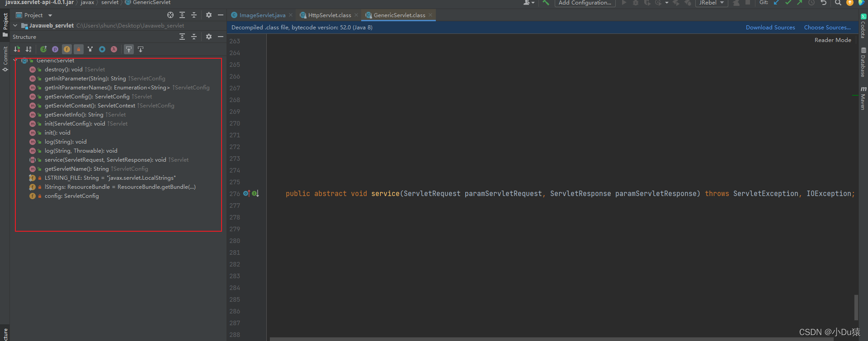Screen dimensions: 868x341
Task: Open Search Everywhere magnifier icon
Action: [838, 3]
